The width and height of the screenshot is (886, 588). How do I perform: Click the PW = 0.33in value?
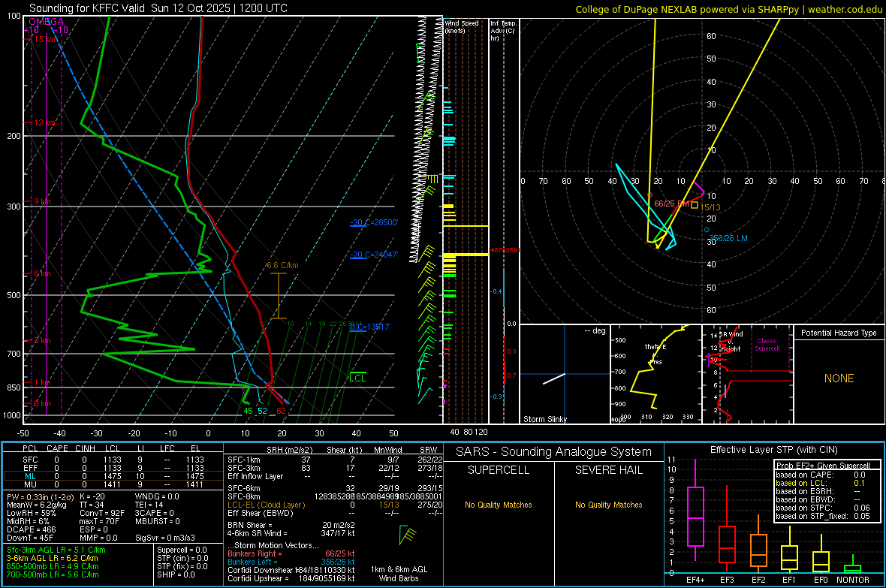pyautogui.click(x=40, y=496)
